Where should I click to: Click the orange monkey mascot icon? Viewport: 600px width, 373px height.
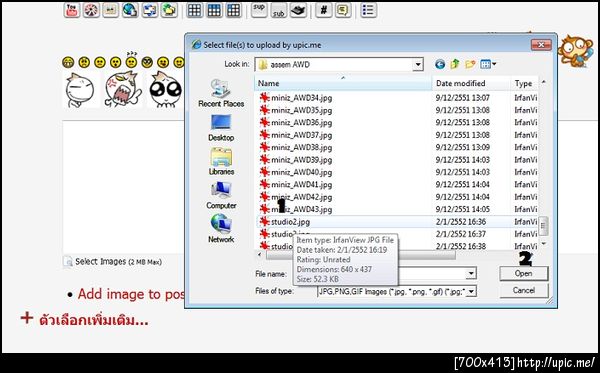click(575, 51)
